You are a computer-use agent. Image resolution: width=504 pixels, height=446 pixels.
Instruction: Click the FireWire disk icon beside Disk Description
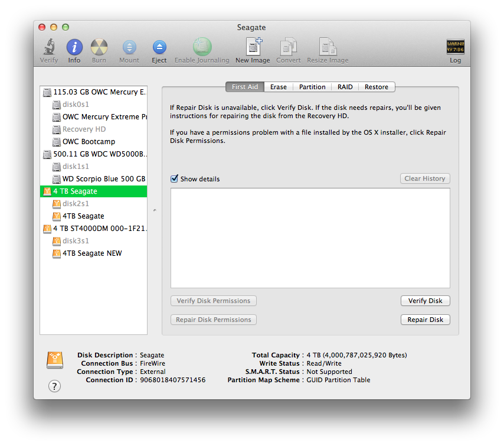(x=55, y=360)
